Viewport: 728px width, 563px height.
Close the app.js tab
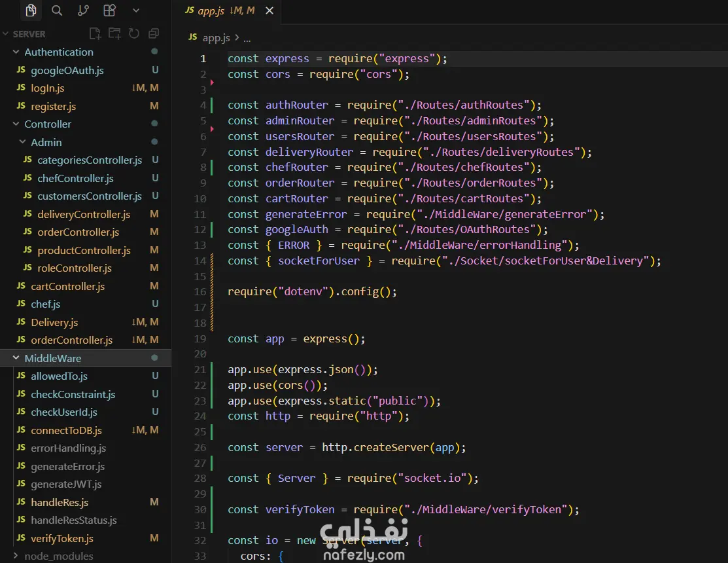(269, 11)
